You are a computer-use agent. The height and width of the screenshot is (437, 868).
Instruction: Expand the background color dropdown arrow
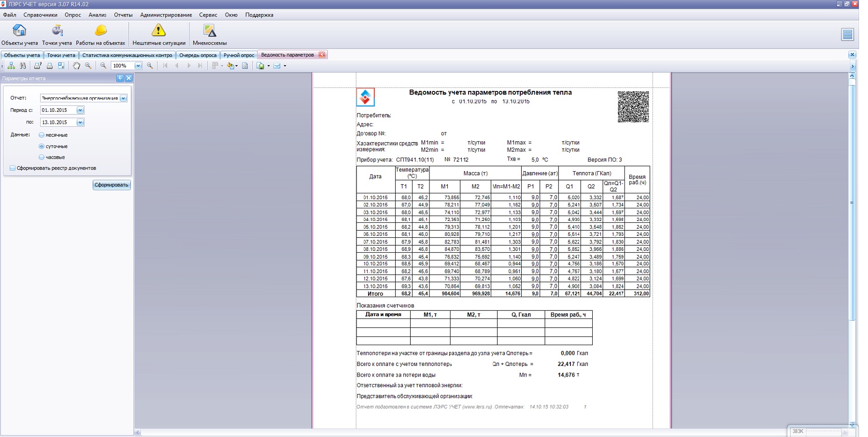click(236, 66)
